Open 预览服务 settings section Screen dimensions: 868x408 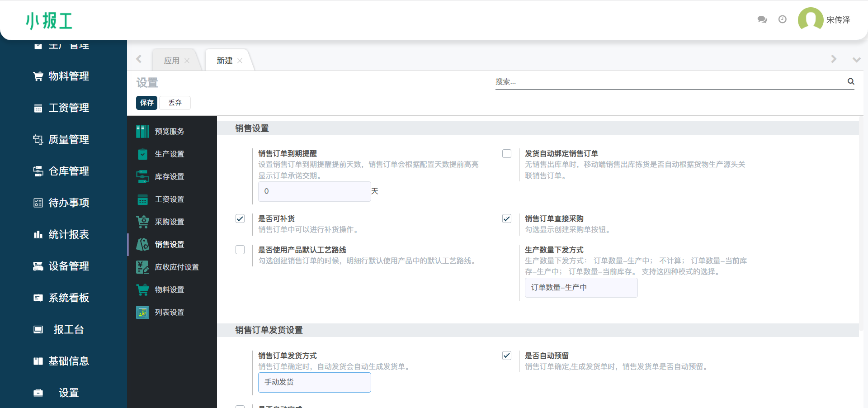169,131
